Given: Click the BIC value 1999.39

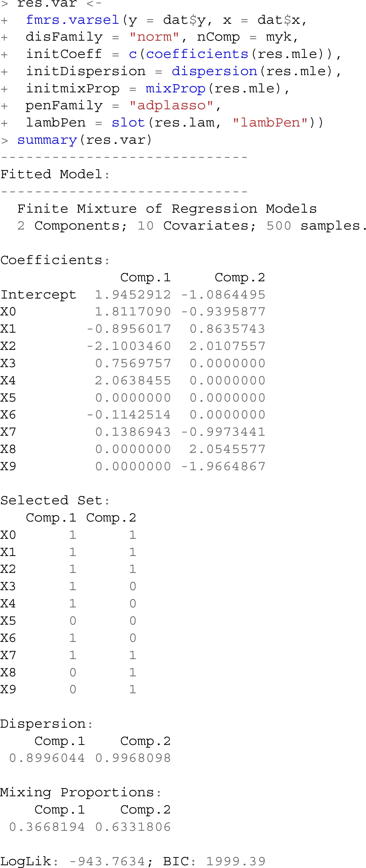Looking at the screenshot, I should [236, 861].
